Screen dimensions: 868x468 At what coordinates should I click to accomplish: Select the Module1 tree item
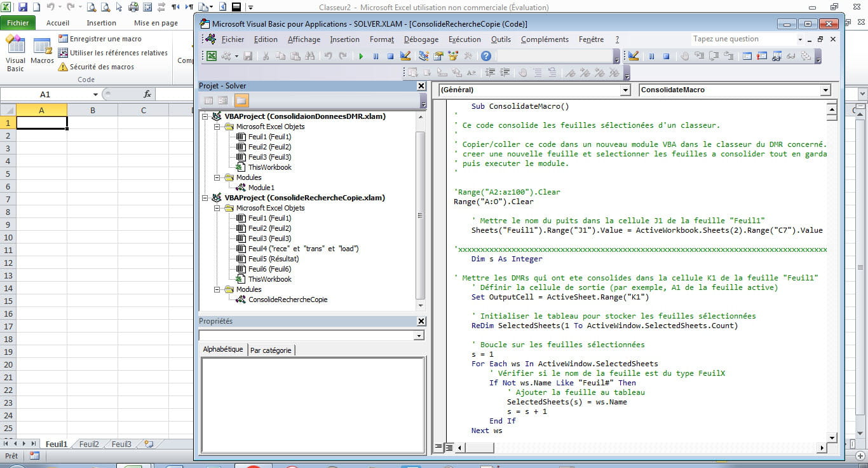click(261, 188)
